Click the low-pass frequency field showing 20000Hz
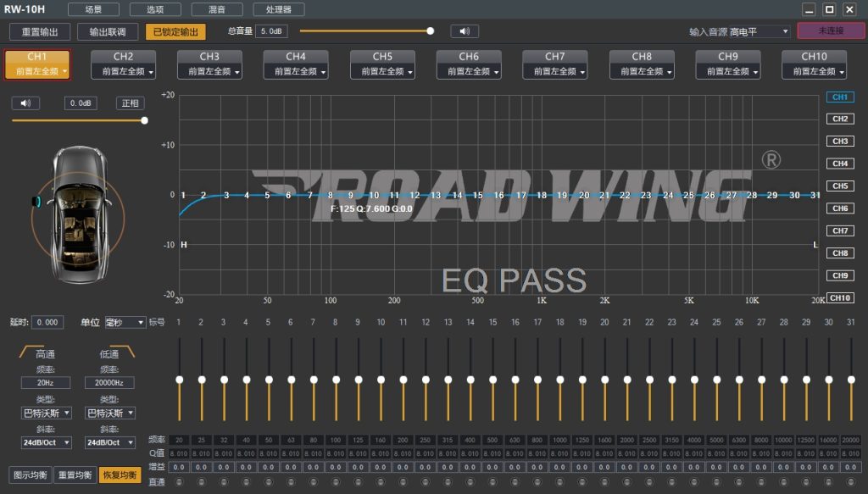Image resolution: width=868 pixels, height=494 pixels. point(109,382)
